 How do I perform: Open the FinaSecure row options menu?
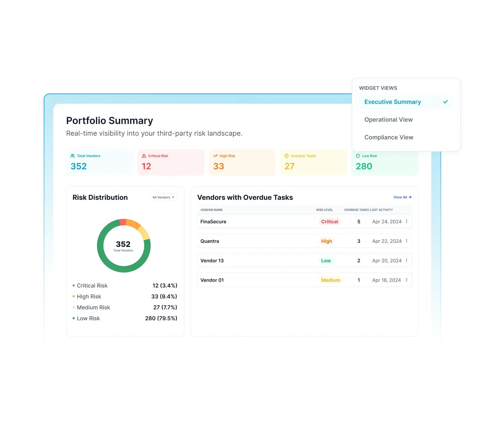(x=407, y=221)
